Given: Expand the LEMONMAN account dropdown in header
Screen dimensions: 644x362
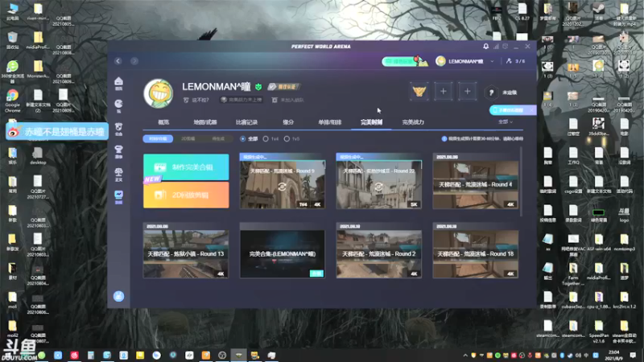Looking at the screenshot, I should [x=492, y=61].
